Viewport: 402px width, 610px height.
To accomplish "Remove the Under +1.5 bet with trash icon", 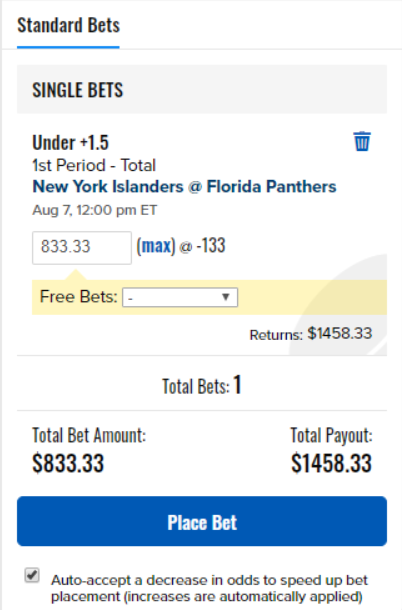I will click(362, 141).
